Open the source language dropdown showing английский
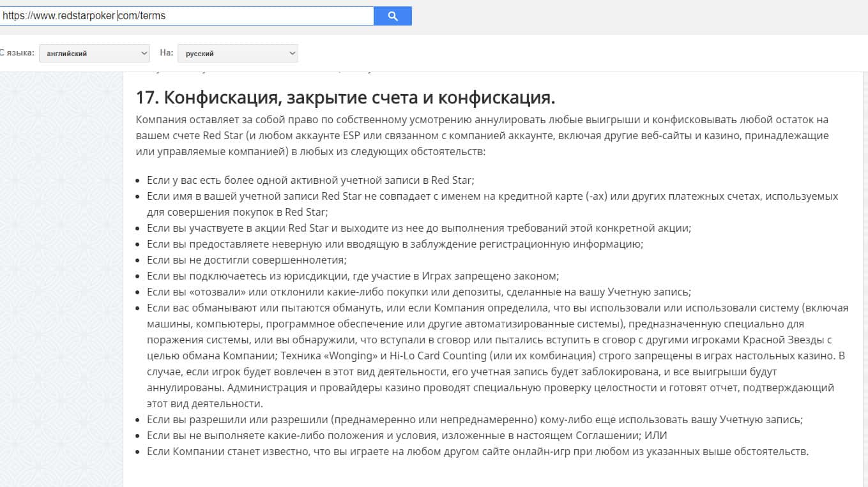Image resolution: width=868 pixels, height=487 pixels. pos(95,54)
